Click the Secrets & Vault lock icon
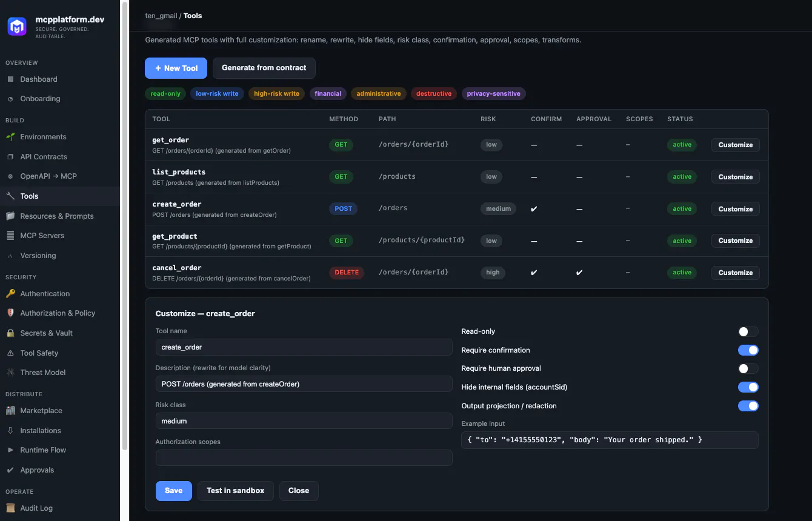This screenshot has height=521, width=812. (10, 333)
